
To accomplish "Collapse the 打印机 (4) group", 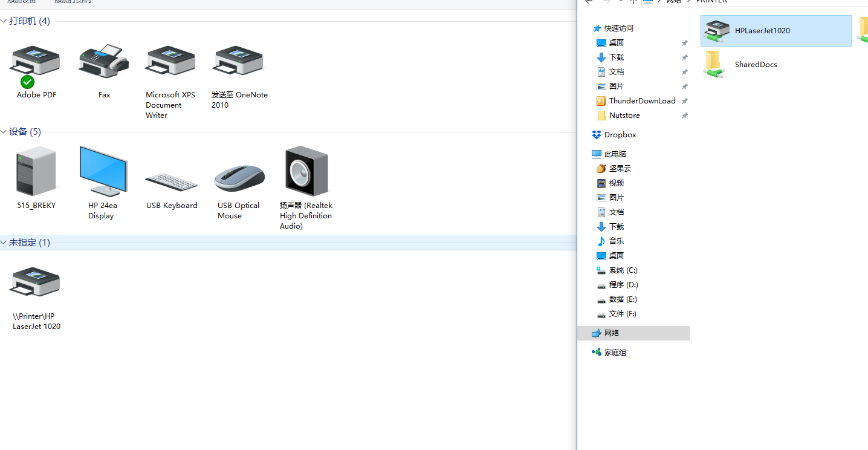I will [4, 21].
